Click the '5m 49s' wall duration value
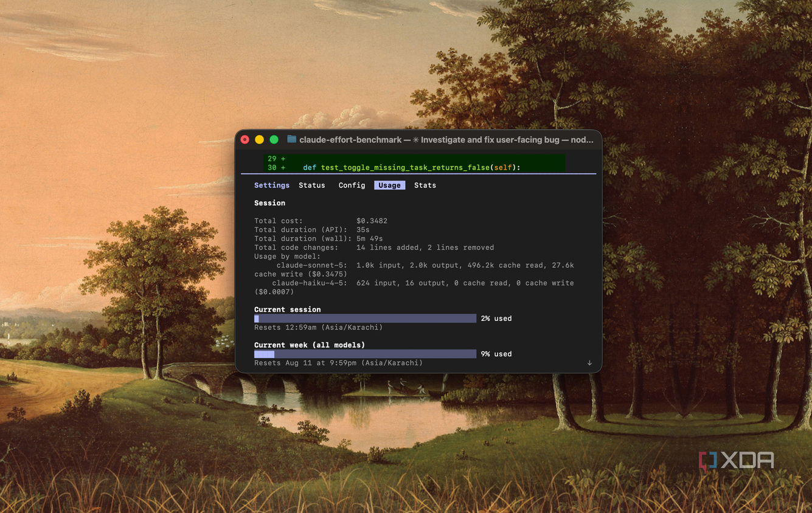Viewport: 812px width, 513px height. (x=370, y=239)
